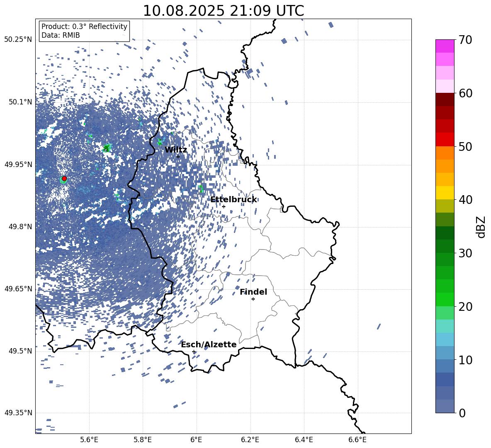This screenshot has height=448, width=491.
Task: Click the 10 tick on colorbar
Action: pos(465,360)
